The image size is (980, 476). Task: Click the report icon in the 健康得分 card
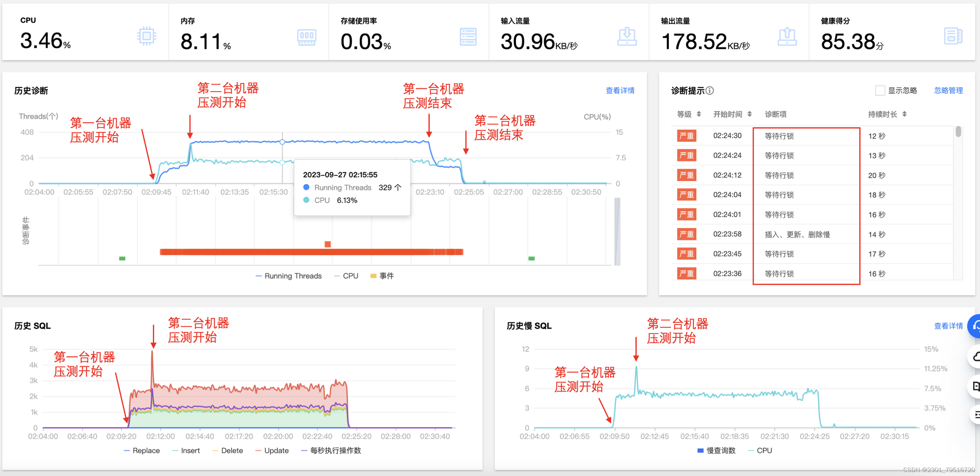tap(953, 36)
